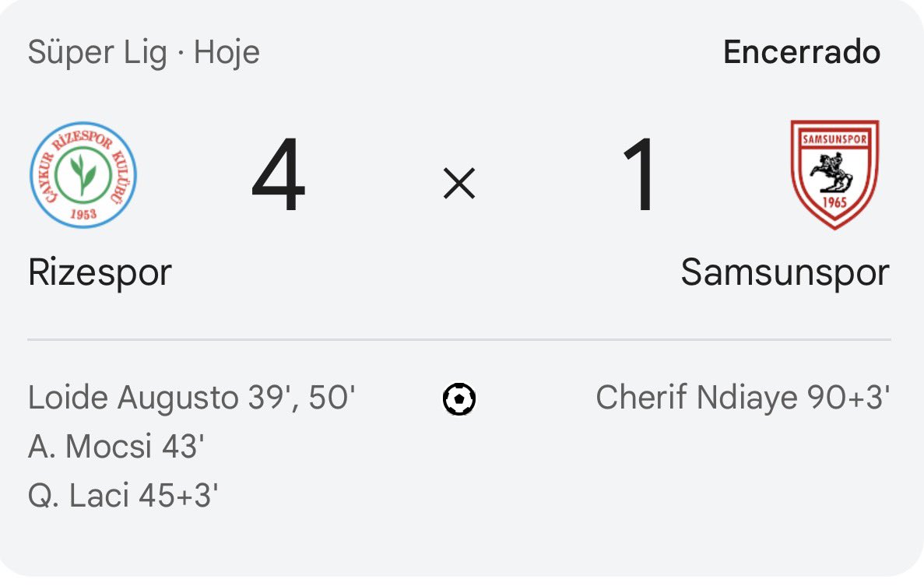Click Rizespor's score of 4
This screenshot has width=924, height=586.
click(x=278, y=177)
